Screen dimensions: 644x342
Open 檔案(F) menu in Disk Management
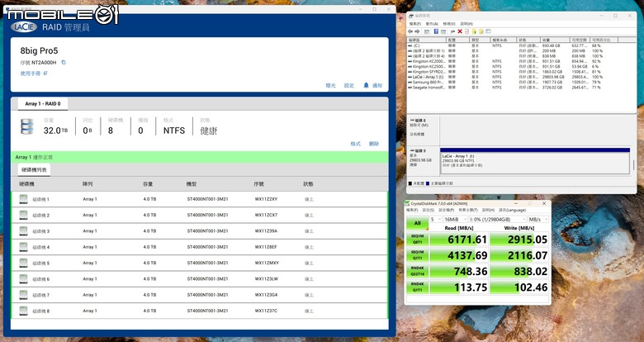[414, 24]
